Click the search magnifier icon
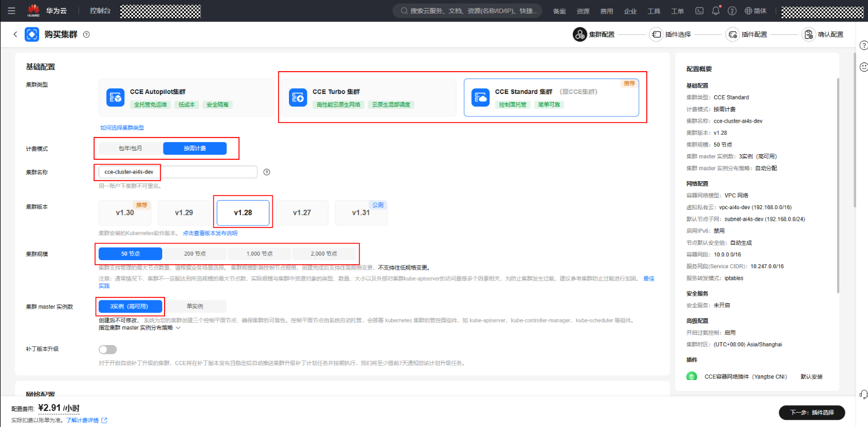Image resolution: width=868 pixels, height=427 pixels. click(404, 11)
